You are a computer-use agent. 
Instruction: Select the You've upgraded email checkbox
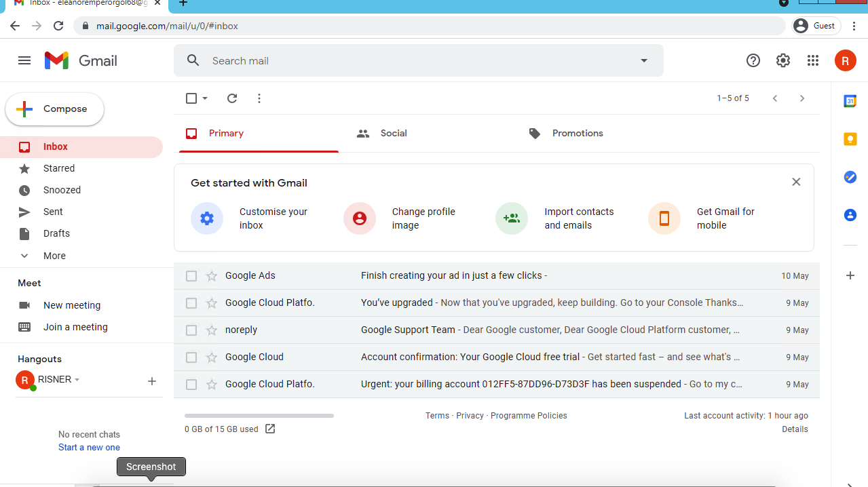pos(191,303)
